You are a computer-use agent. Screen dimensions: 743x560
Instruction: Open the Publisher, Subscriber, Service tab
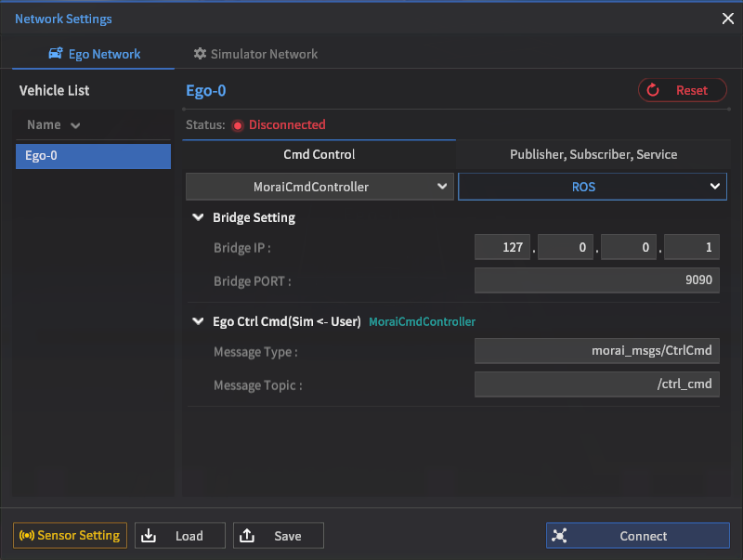(593, 154)
